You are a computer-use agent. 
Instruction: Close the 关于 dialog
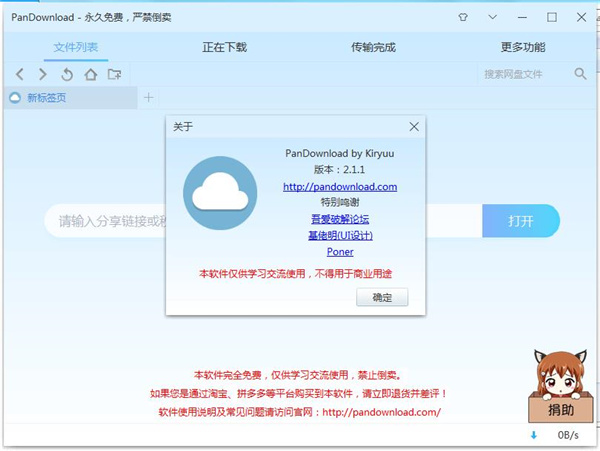[x=414, y=127]
